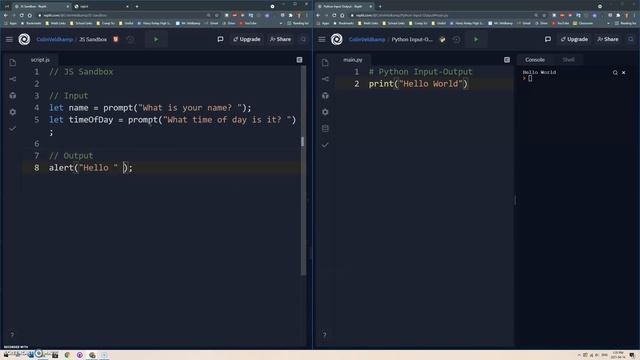640x360 pixels.
Task: Open chat icon in JS Sandbox header
Action: [220, 39]
